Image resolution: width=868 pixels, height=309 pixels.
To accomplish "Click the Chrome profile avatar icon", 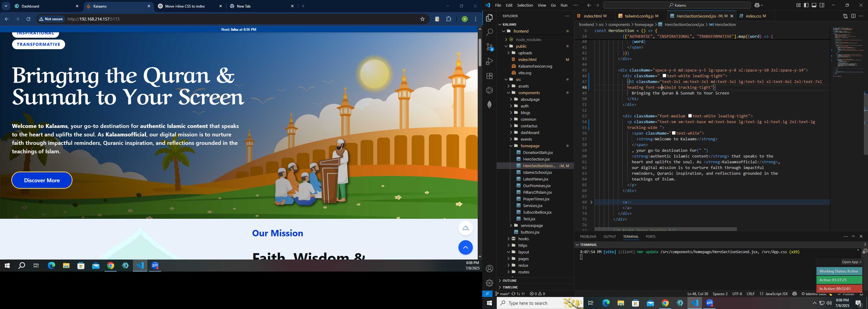I will [x=464, y=19].
